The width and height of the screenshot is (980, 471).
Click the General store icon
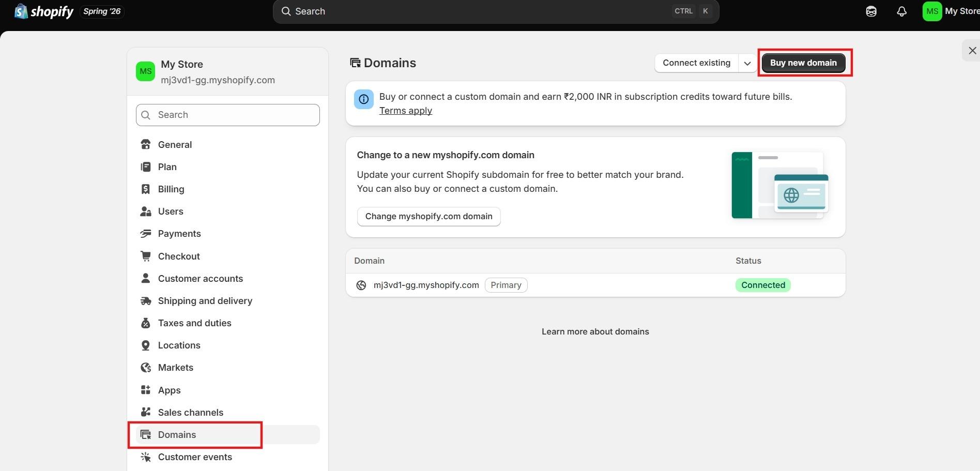tap(146, 144)
